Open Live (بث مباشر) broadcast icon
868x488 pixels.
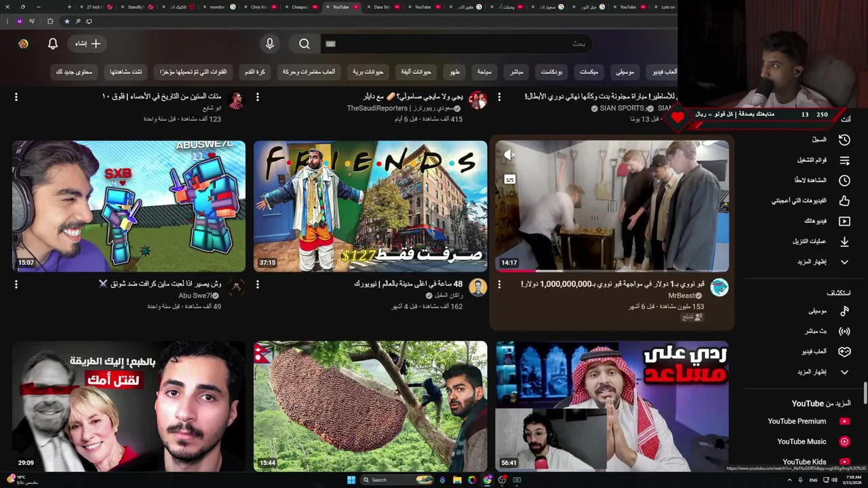click(x=844, y=331)
